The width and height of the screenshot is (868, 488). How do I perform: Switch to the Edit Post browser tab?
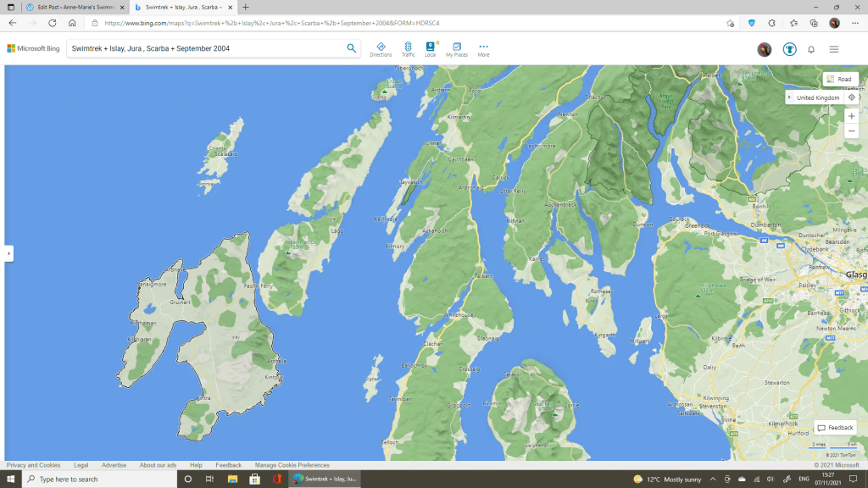pyautogui.click(x=70, y=7)
